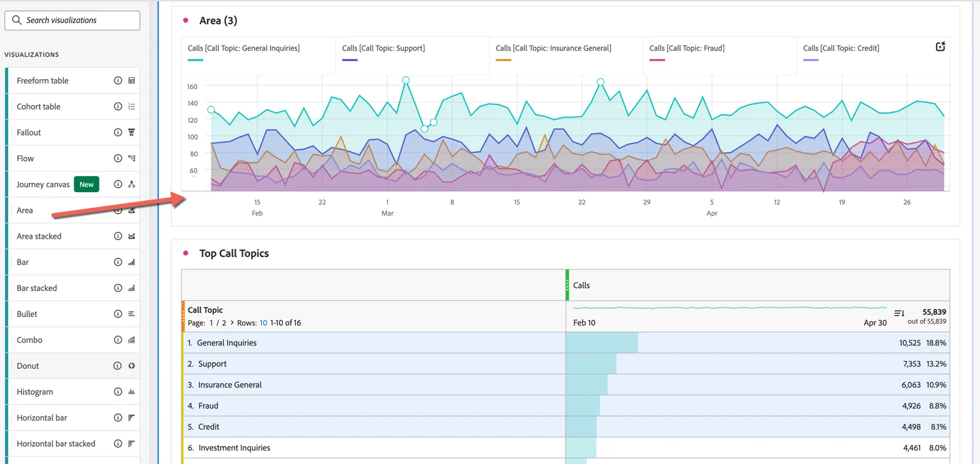Open the Rows count 10 selector
The width and height of the screenshot is (980, 464).
coord(264,323)
